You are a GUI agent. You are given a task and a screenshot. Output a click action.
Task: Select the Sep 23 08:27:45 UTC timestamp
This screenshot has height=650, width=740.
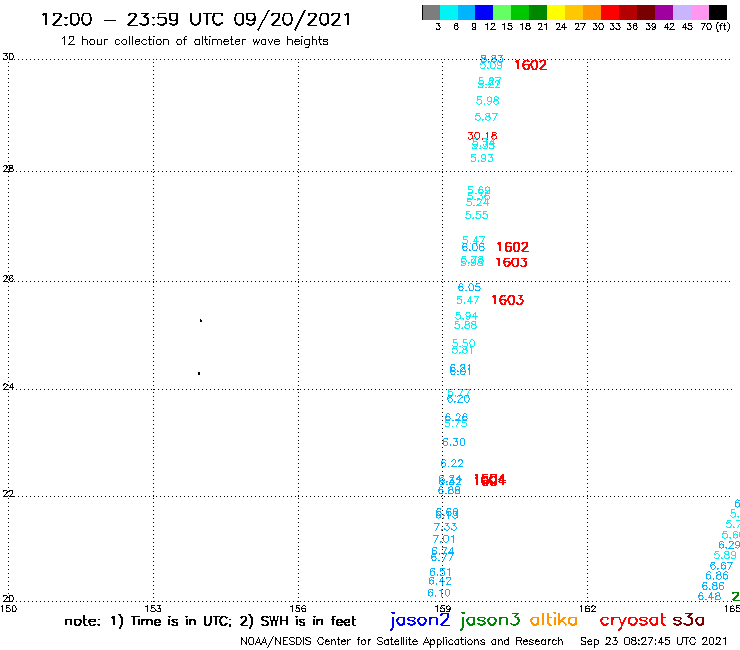(x=654, y=641)
